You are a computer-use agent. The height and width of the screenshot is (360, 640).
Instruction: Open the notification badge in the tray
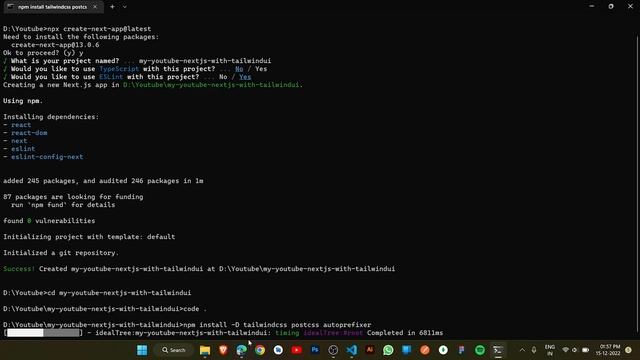tap(629, 350)
